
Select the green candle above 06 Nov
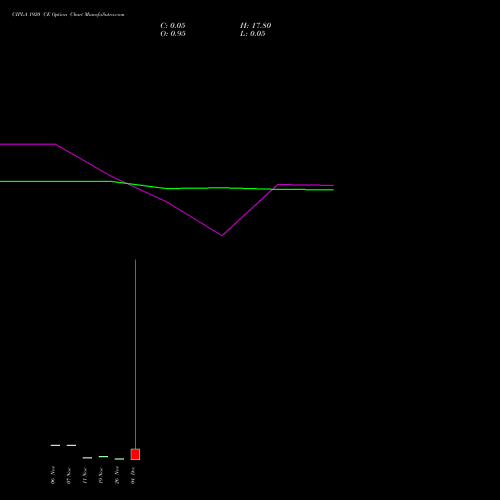coord(55,445)
